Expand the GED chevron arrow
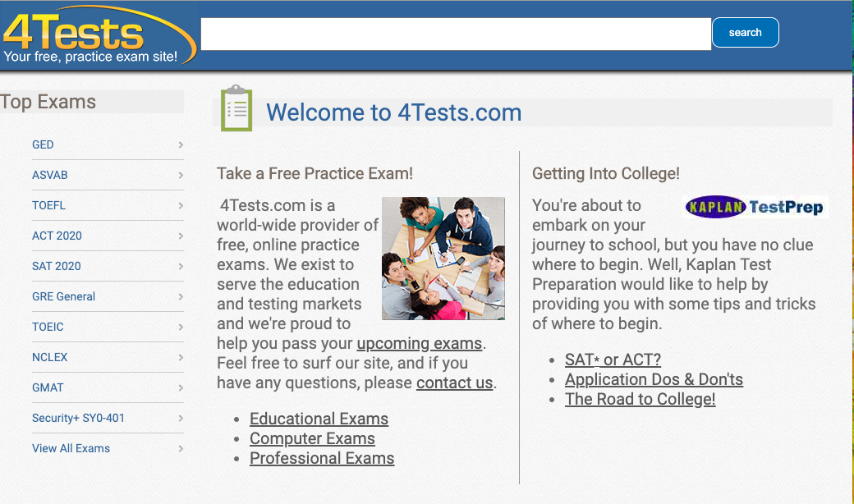 [x=181, y=145]
